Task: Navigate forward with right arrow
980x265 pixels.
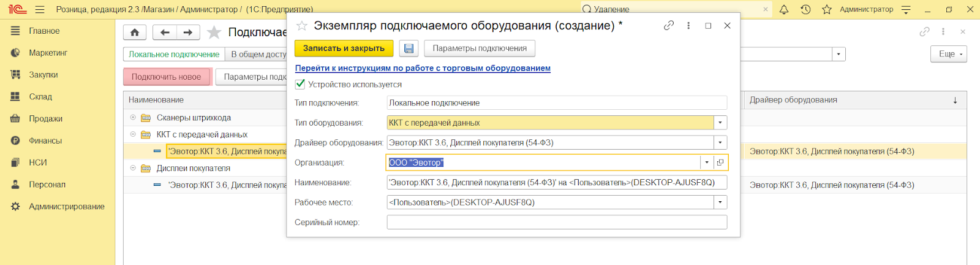Action: [x=188, y=32]
